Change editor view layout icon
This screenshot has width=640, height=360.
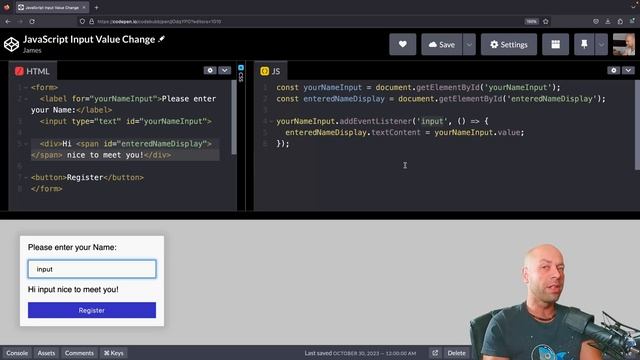(x=556, y=44)
